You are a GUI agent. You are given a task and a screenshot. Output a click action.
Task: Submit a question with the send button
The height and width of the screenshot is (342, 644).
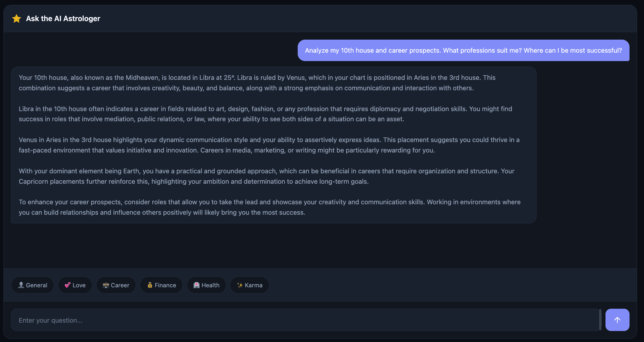coord(617,320)
